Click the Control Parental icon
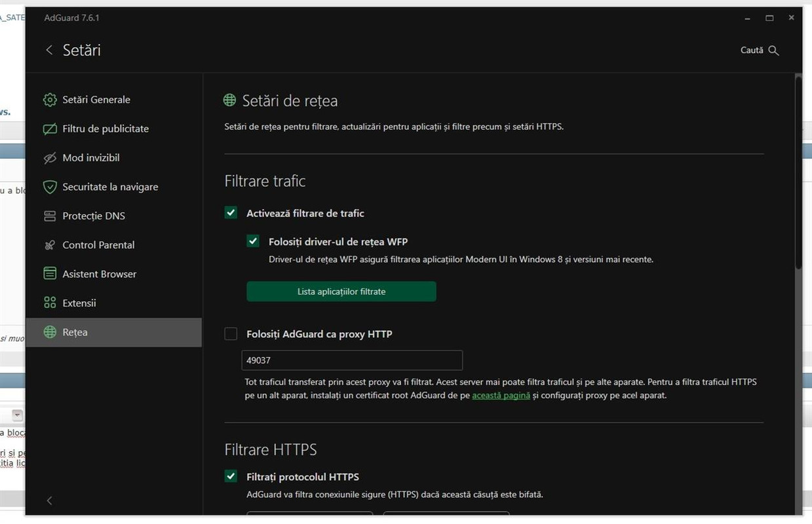The width and height of the screenshot is (812, 524). [x=50, y=245]
